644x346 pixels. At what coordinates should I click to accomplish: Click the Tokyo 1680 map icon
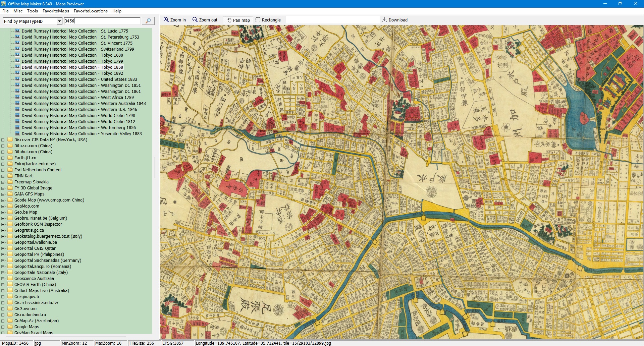pos(17,55)
